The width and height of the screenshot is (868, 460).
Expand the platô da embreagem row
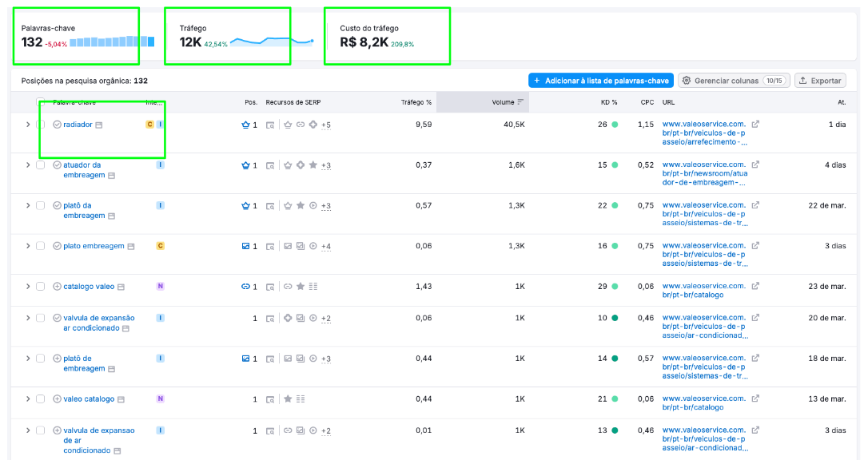[x=28, y=205]
